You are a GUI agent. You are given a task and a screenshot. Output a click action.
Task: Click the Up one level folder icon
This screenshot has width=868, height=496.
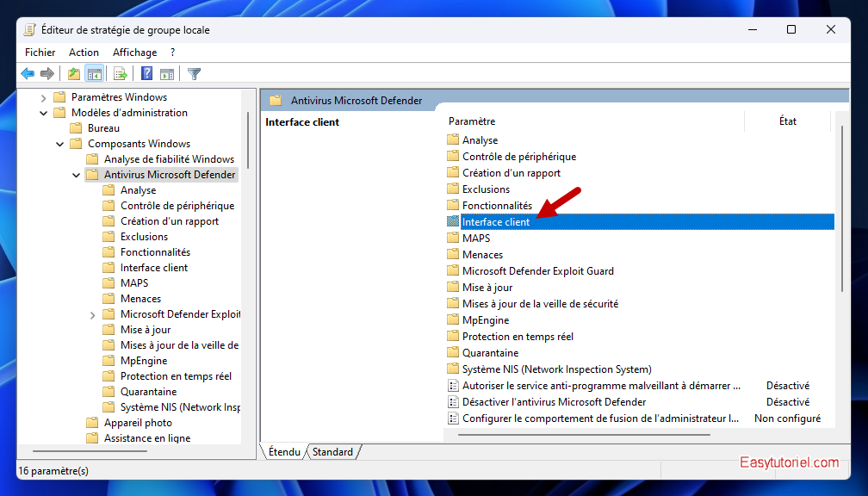74,74
